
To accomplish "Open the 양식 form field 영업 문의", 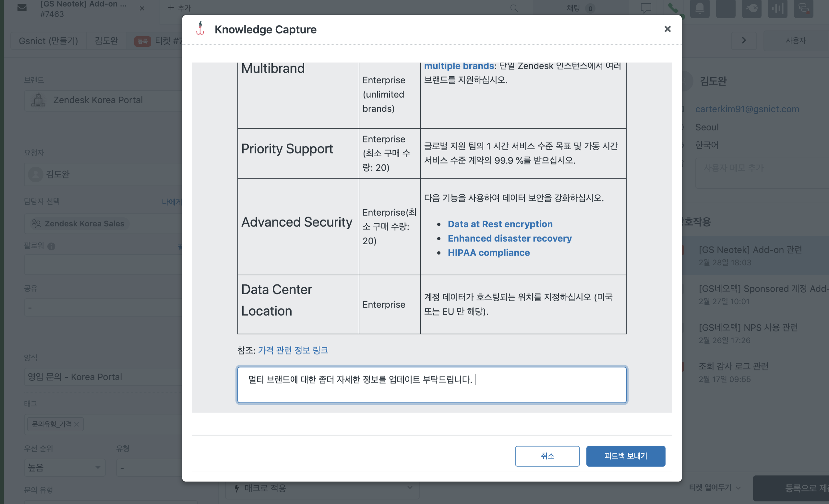I will click(x=103, y=377).
